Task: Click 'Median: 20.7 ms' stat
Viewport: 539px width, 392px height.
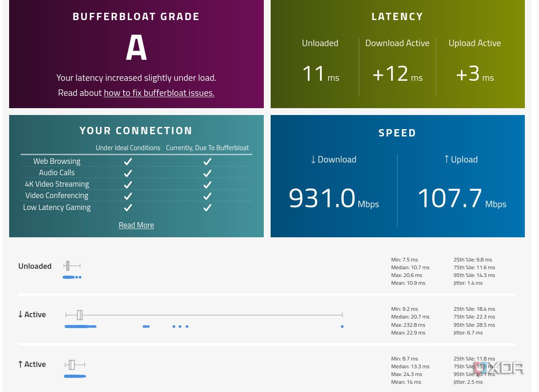Action: [x=410, y=317]
